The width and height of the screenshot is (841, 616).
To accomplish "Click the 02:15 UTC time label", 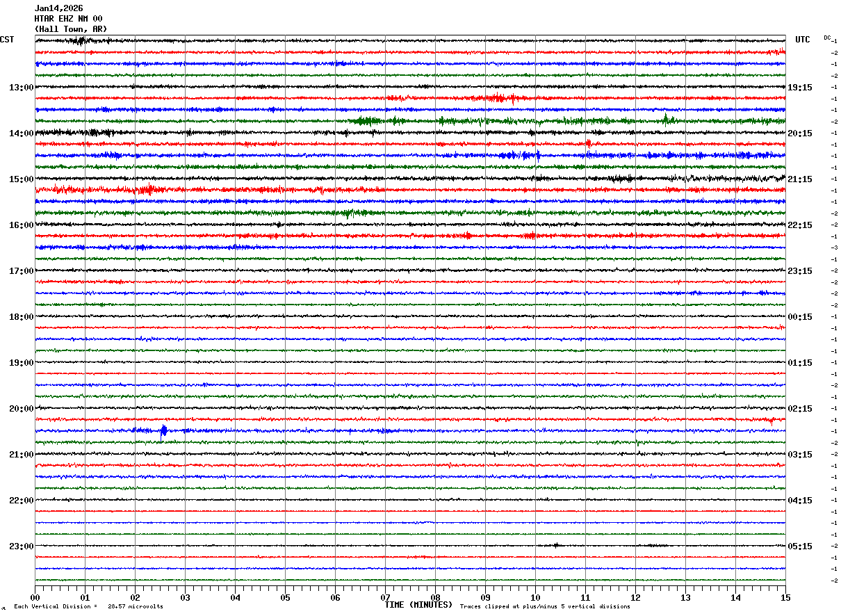I will coord(799,409).
